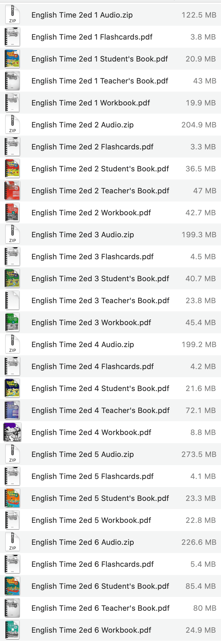The image size is (221, 644).
Task: Click the ZIP icon for English Time 2ed 1 Audio
Action: 12,15
